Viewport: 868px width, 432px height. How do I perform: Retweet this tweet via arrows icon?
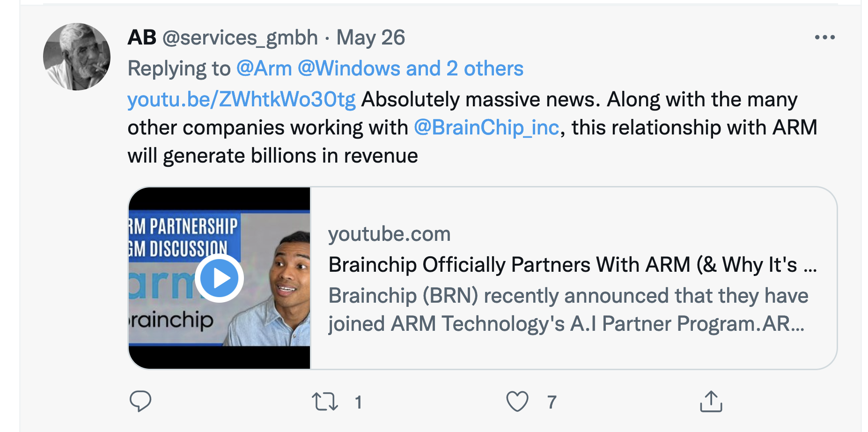[324, 402]
